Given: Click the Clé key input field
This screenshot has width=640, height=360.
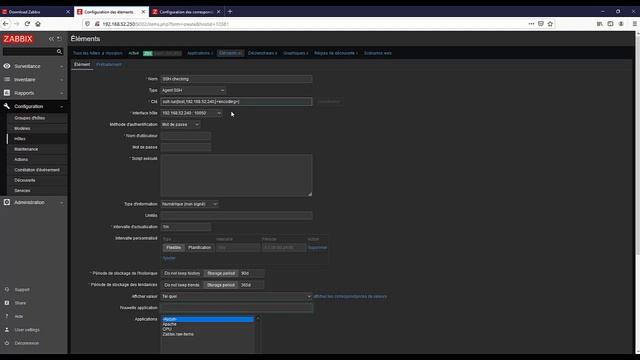Looking at the screenshot, I should tap(236, 102).
